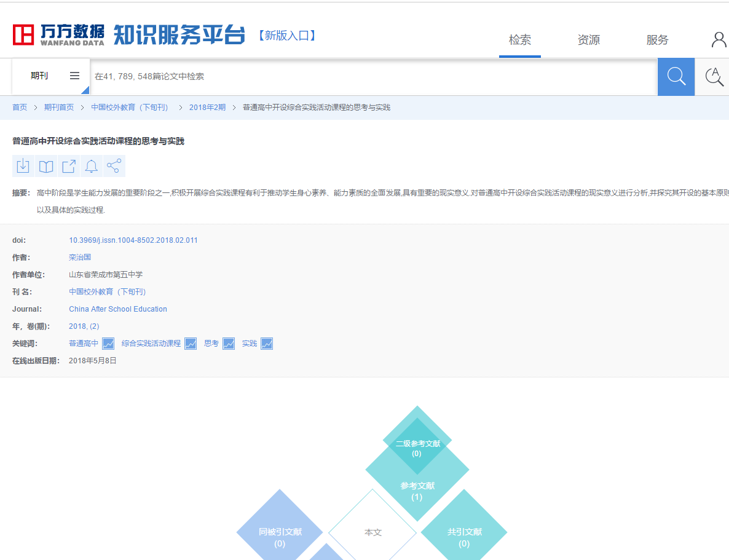Go to 首页 in breadcrumb

coord(20,108)
